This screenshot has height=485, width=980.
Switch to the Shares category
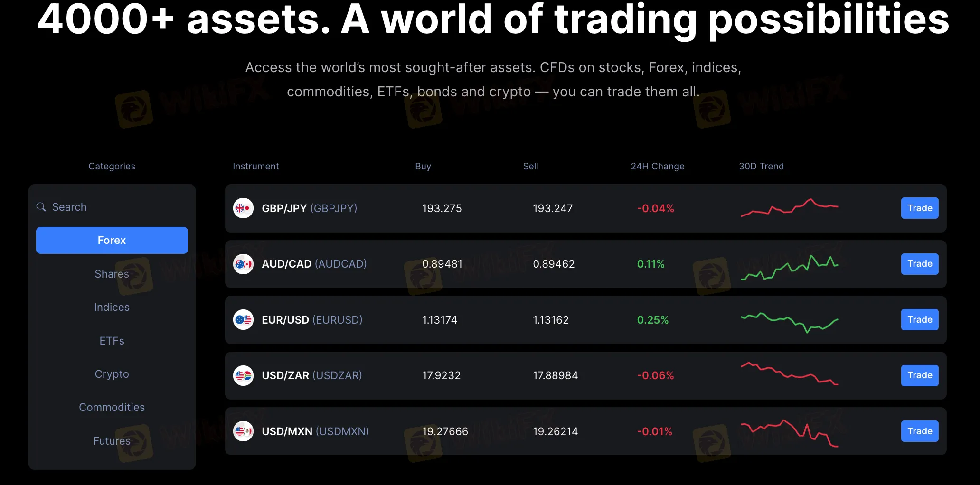pyautogui.click(x=112, y=274)
